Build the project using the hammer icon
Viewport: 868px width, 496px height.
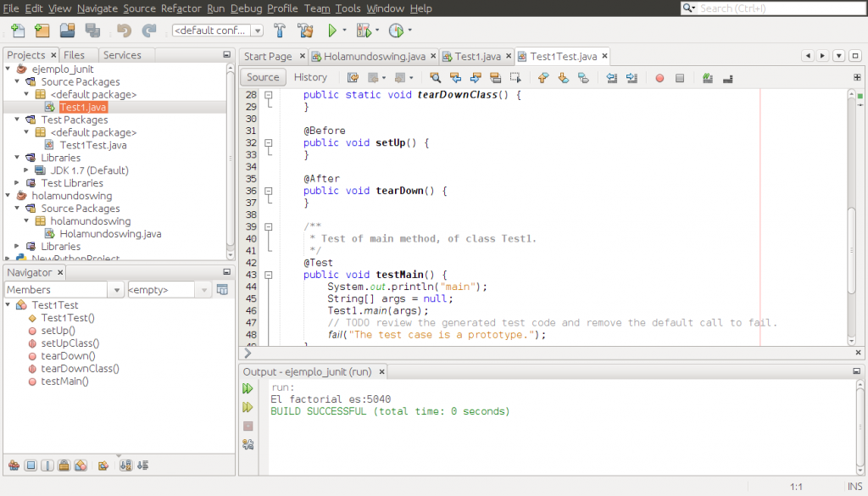(x=280, y=29)
